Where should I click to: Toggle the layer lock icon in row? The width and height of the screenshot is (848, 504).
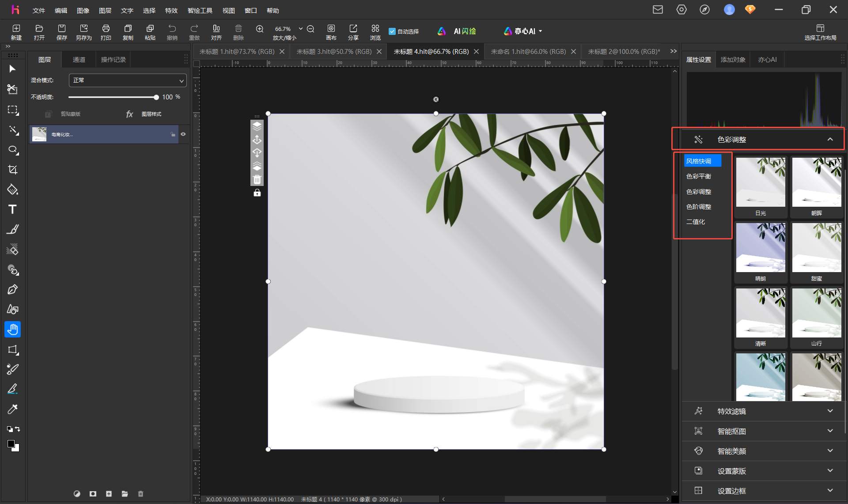click(173, 134)
